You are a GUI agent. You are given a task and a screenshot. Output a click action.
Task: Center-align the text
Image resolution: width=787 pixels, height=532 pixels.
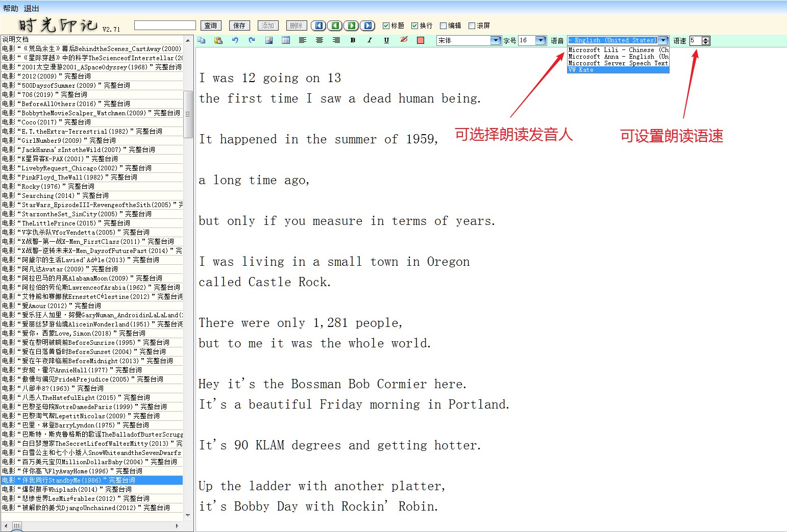319,40
